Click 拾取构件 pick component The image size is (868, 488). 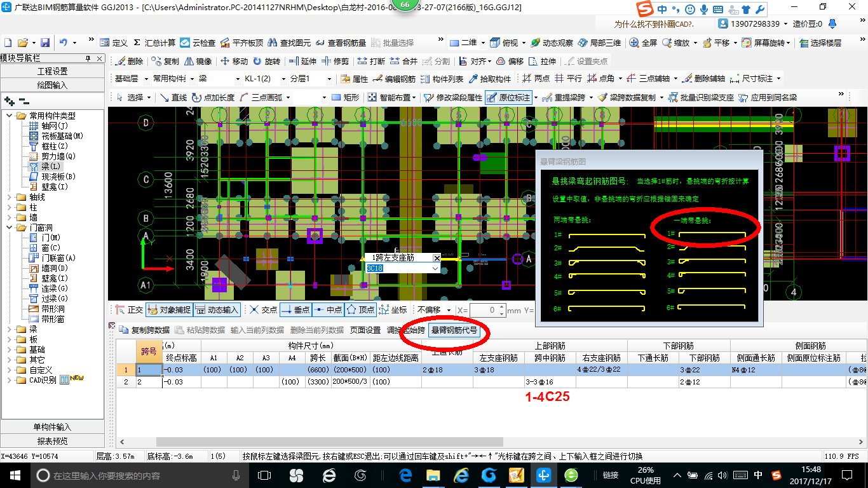tap(490, 79)
